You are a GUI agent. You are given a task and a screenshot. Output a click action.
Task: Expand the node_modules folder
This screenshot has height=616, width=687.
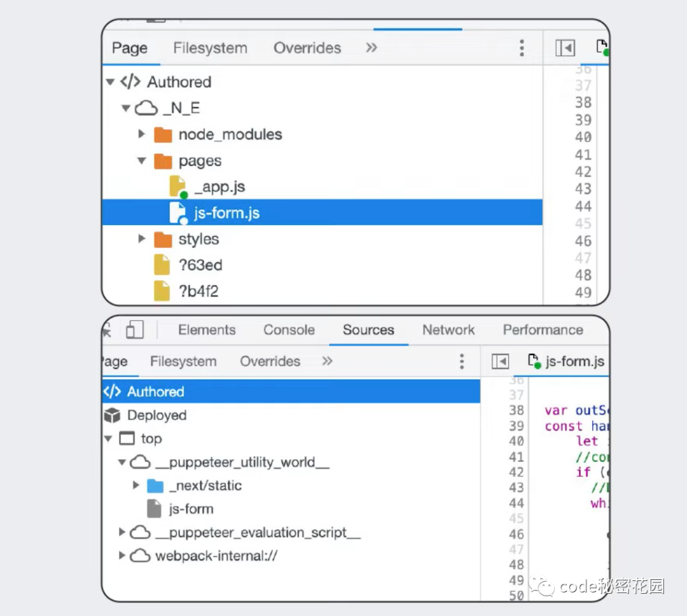coord(141,134)
